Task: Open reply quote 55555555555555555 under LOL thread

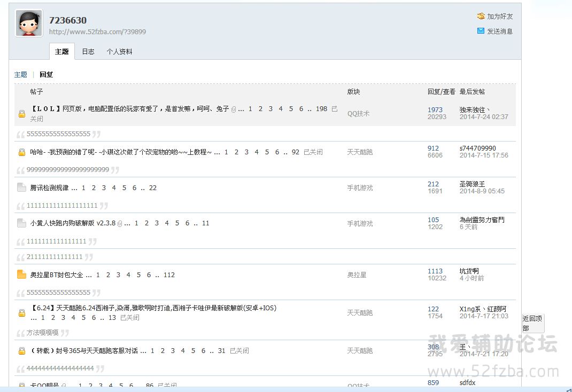Action: tap(58, 134)
